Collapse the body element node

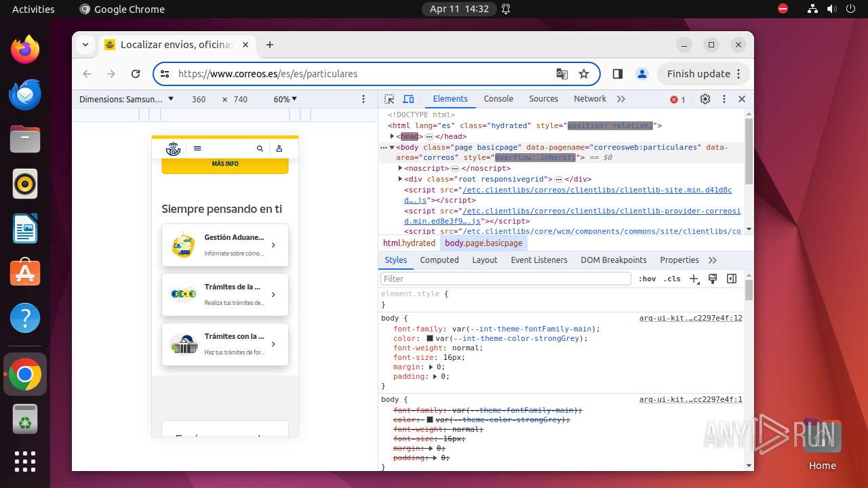coord(392,147)
